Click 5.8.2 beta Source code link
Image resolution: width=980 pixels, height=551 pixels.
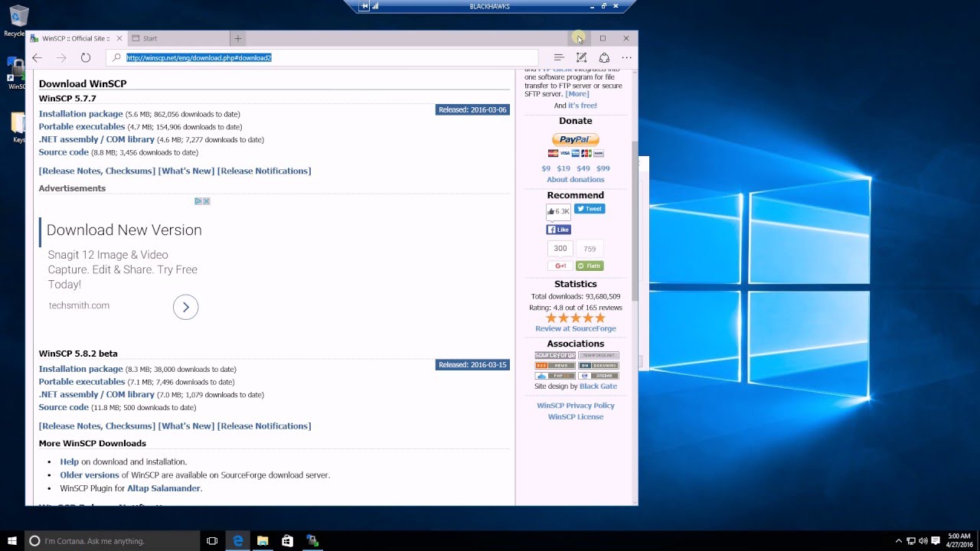[x=64, y=407]
